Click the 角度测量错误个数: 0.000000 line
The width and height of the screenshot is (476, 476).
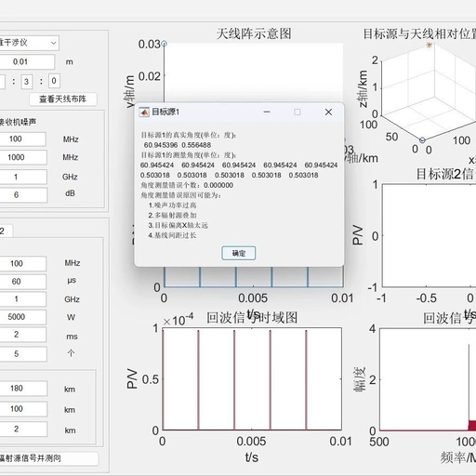(x=187, y=185)
